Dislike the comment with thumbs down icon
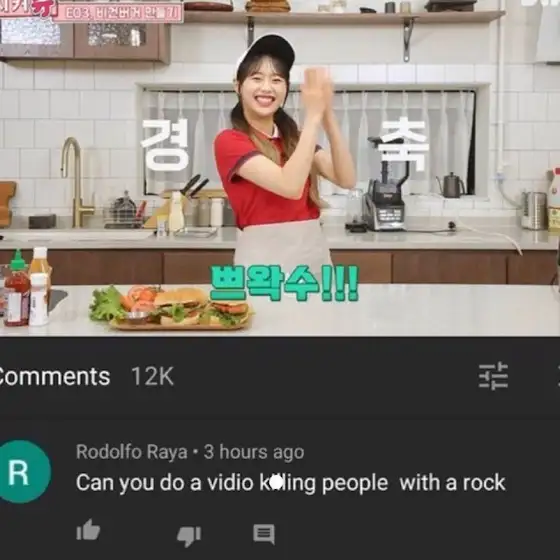Image resolution: width=560 pixels, height=560 pixels. click(x=189, y=536)
